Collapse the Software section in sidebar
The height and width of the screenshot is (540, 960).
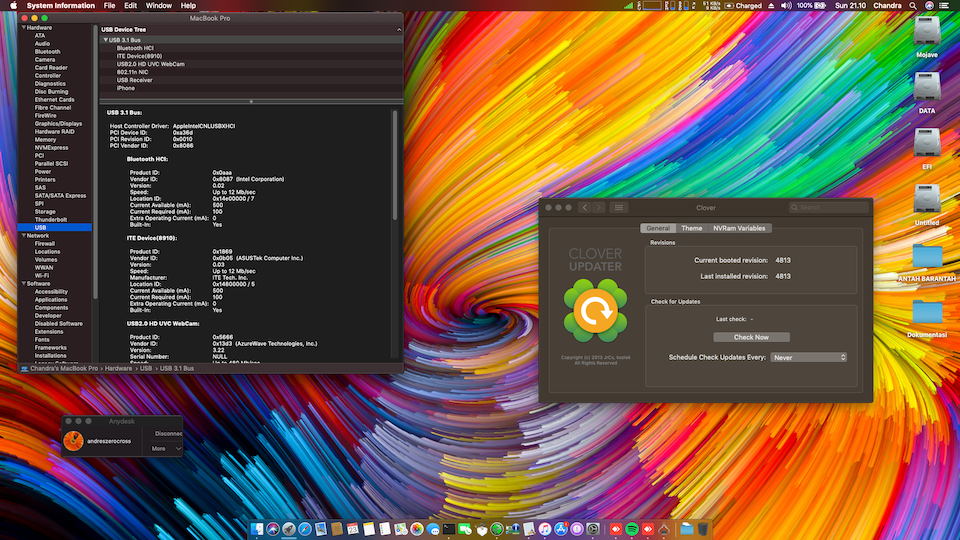tap(24, 283)
